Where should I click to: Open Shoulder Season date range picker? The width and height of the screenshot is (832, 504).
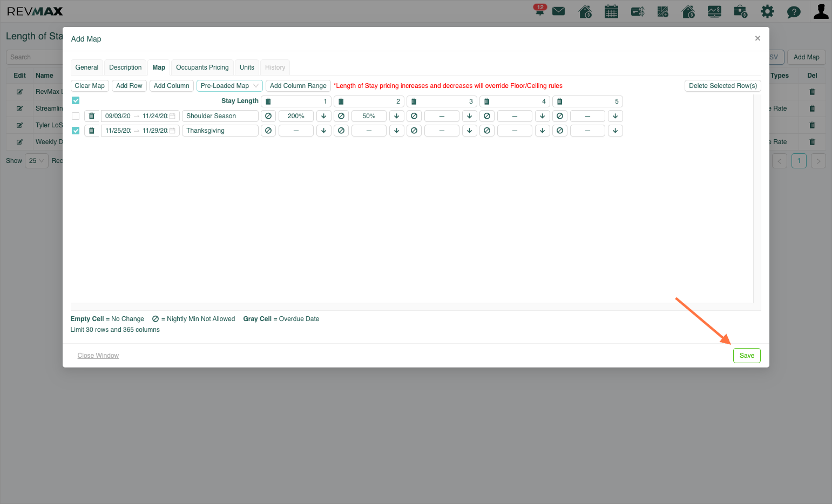coord(140,116)
